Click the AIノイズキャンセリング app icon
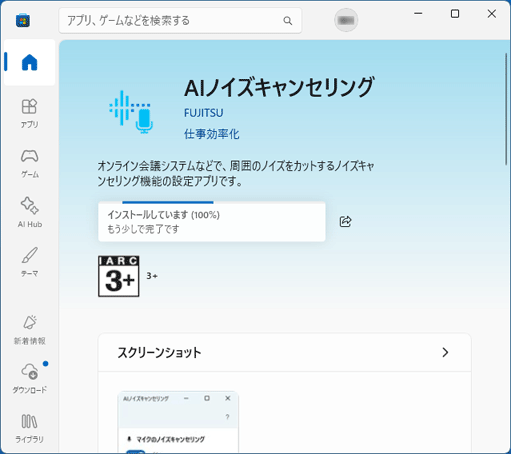511x454 pixels. tap(131, 112)
